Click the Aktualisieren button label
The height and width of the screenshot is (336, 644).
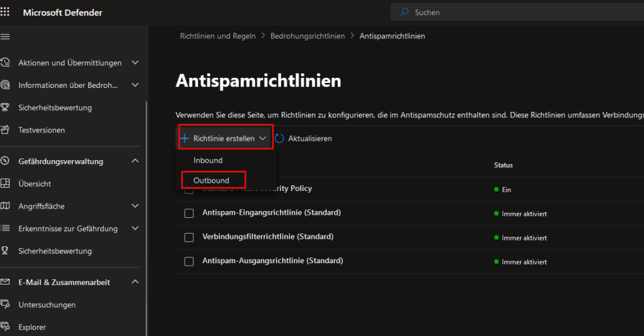[310, 139]
